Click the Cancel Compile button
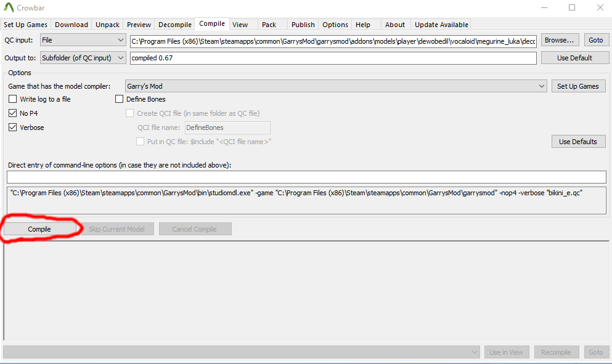The image size is (612, 364). (194, 229)
